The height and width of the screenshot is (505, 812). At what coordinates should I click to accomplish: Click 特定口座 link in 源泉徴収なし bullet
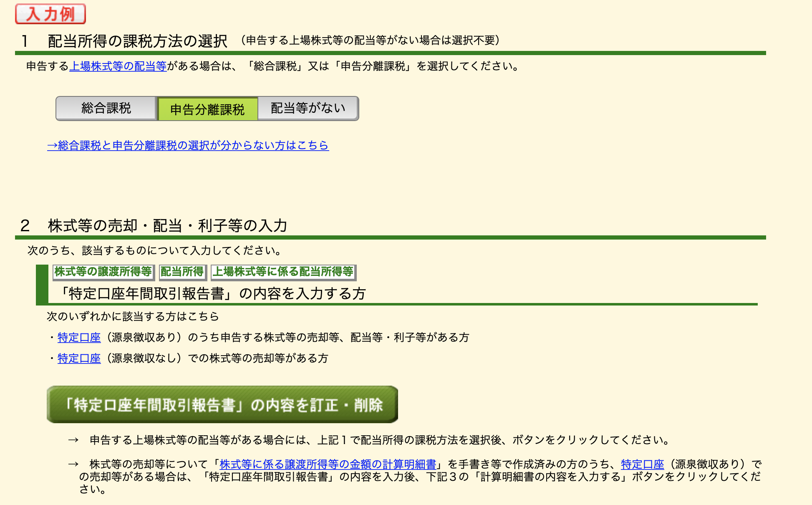79,358
